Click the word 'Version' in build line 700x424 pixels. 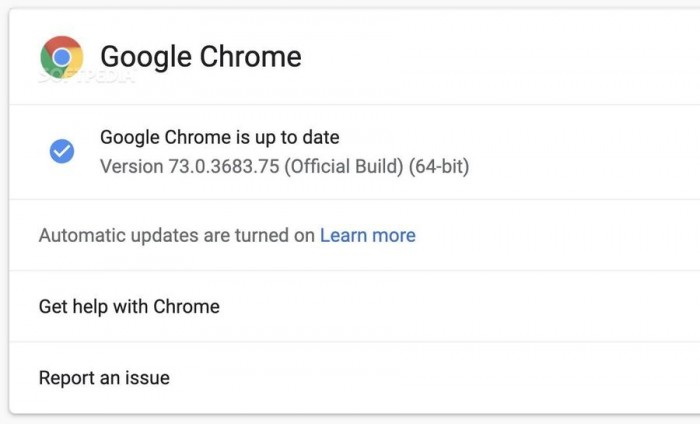[x=130, y=166]
